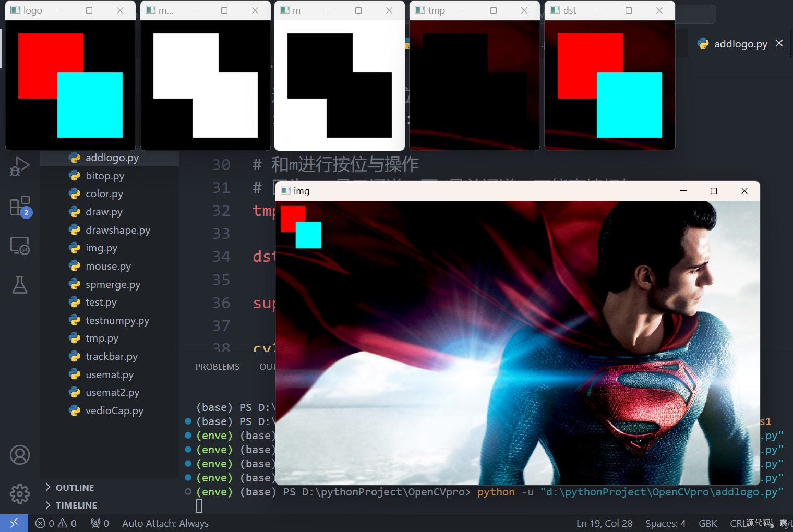
Task: Minimize the dst window
Action: [x=598, y=10]
